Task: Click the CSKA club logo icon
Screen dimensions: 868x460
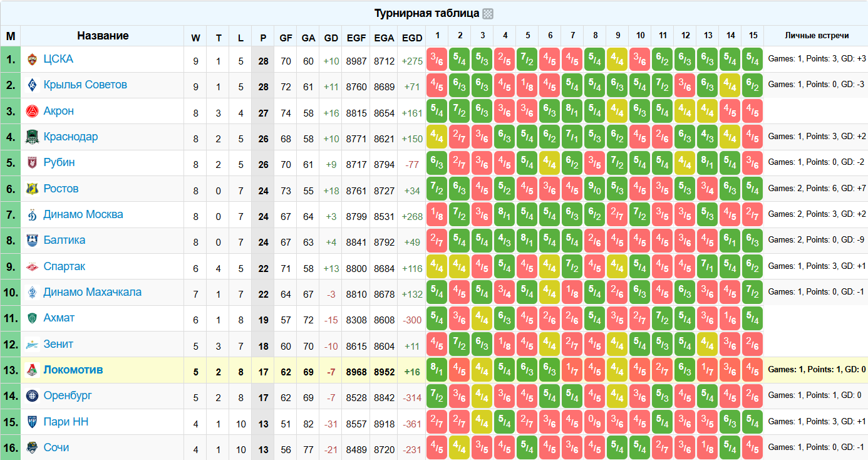Action: (33, 60)
